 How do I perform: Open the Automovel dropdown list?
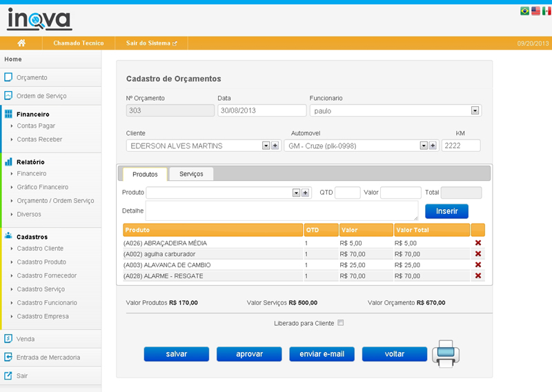coord(424,146)
